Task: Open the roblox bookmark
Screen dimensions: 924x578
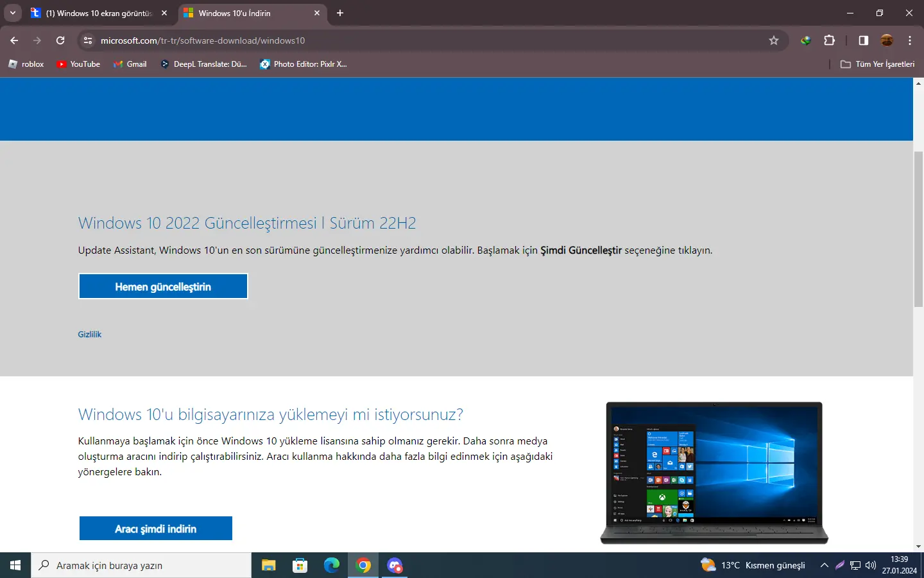Action: pyautogui.click(x=26, y=64)
